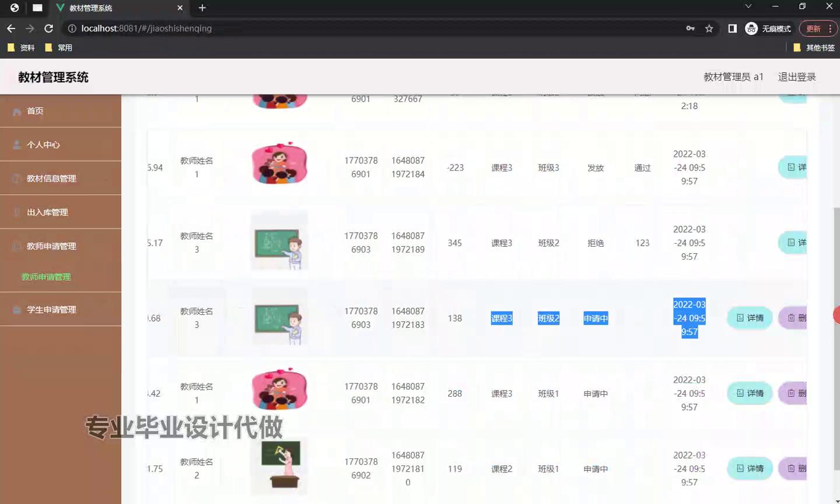Open details for the 345 row
The width and height of the screenshot is (840, 504).
click(x=793, y=243)
